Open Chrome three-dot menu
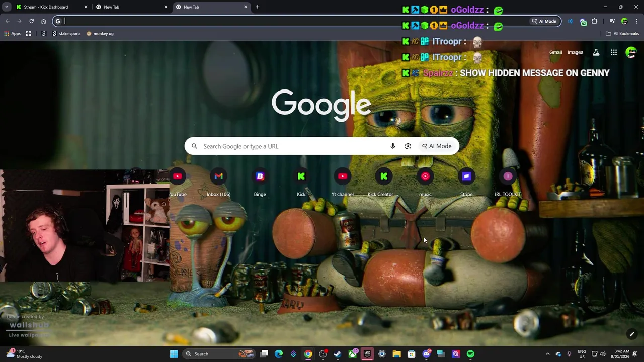 (x=636, y=21)
